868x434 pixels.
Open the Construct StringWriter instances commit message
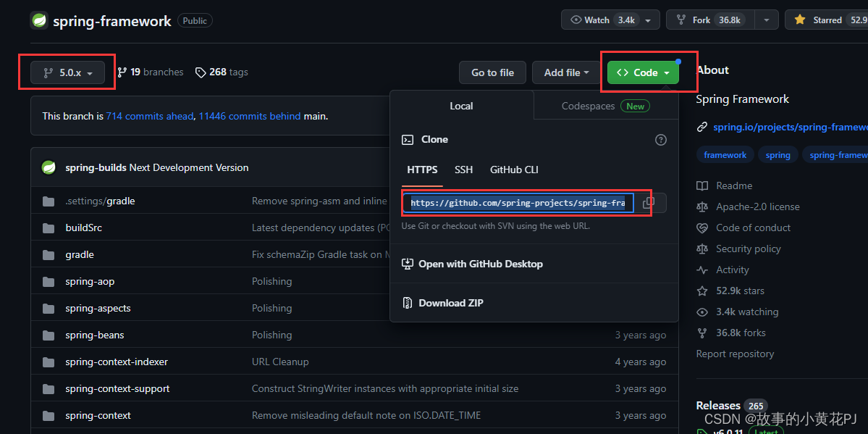385,388
